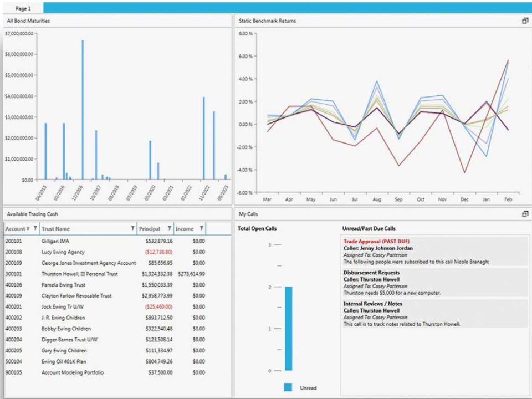This screenshot has width=532, height=399.
Task: Open the Internal Reviews / Notes call
Action: (435, 314)
